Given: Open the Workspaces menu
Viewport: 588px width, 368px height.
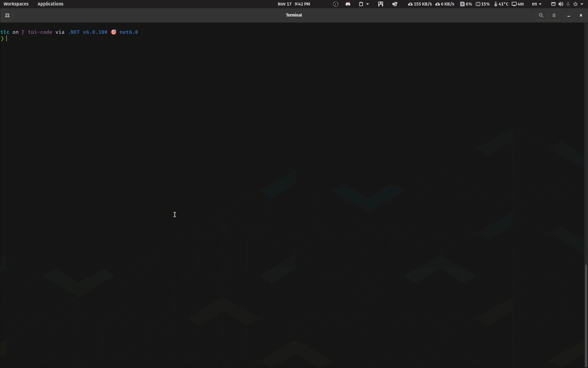Looking at the screenshot, I should (16, 4).
